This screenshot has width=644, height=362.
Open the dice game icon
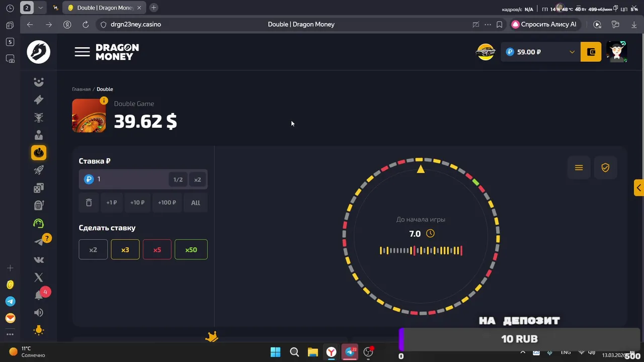pos(39,188)
